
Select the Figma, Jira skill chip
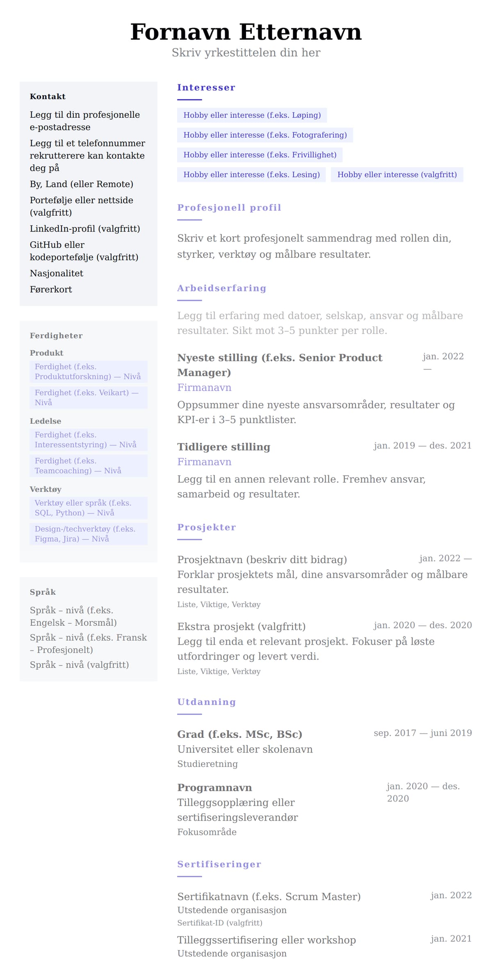point(88,534)
